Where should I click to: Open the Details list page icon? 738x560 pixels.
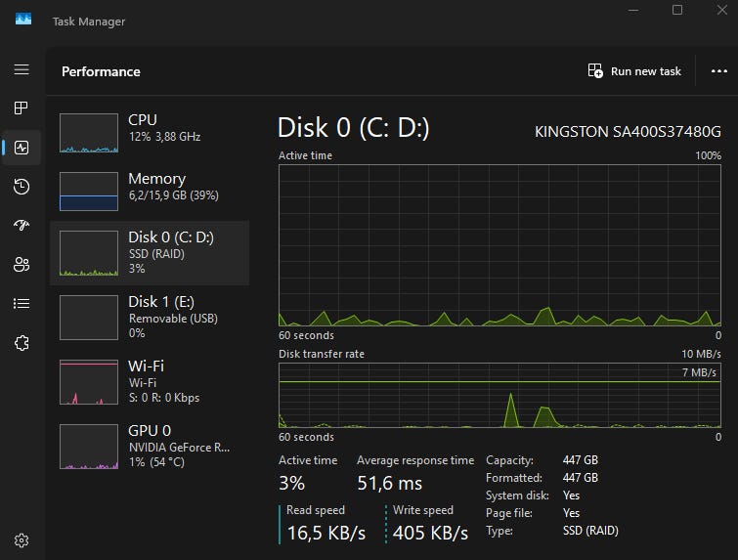click(22, 304)
